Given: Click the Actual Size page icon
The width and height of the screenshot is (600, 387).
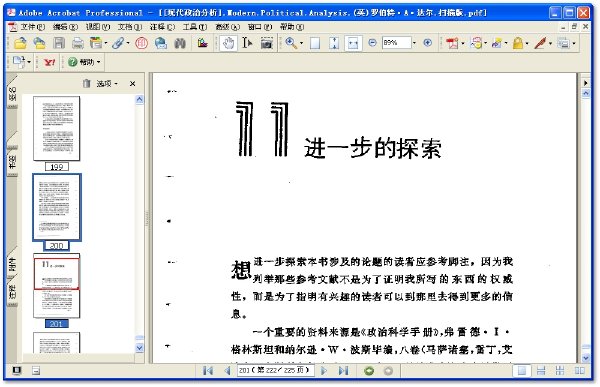Looking at the screenshot, I should (x=315, y=43).
